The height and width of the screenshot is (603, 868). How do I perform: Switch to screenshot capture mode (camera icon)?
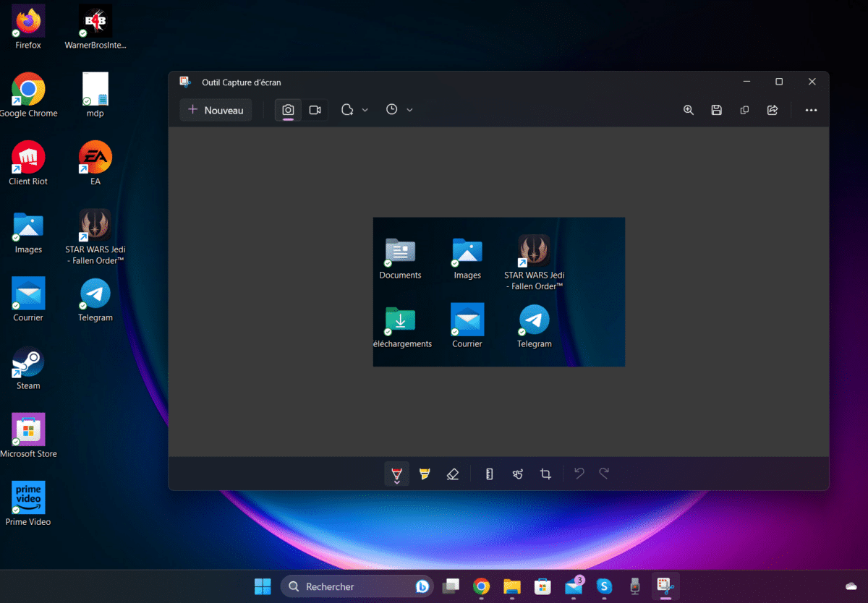[x=288, y=110]
